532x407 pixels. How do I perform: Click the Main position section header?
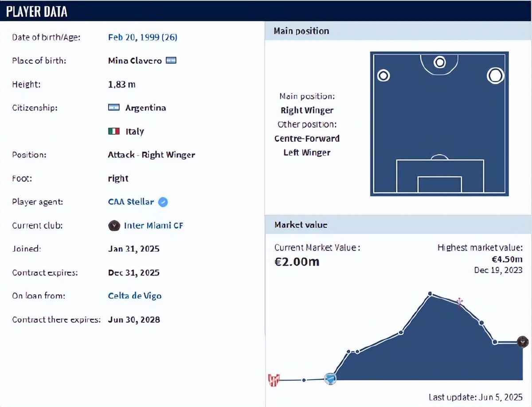coord(398,31)
